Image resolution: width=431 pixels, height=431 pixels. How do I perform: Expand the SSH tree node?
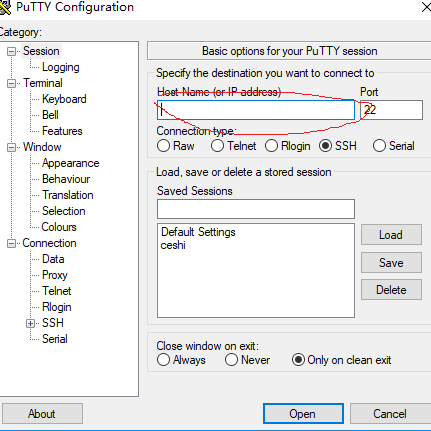(30, 323)
